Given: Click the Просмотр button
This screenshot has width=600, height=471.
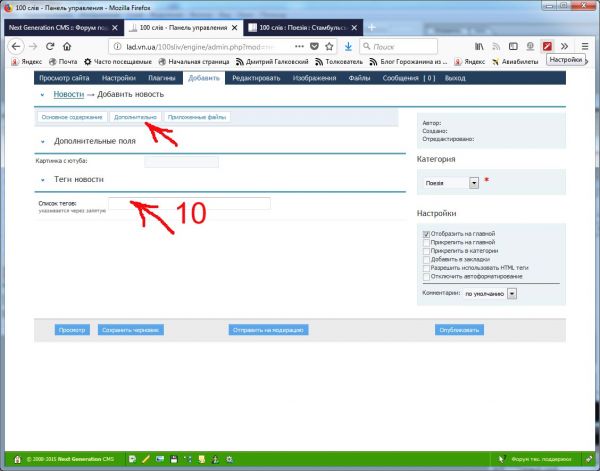Looking at the screenshot, I should [x=72, y=330].
